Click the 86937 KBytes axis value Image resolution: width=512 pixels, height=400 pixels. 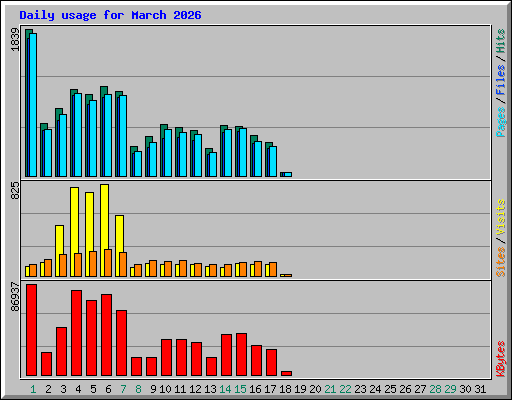coord(15,297)
